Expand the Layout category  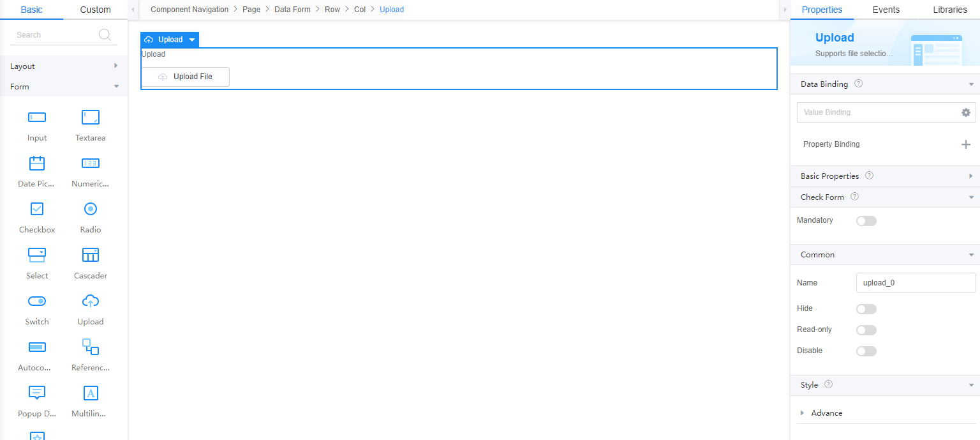tap(115, 66)
